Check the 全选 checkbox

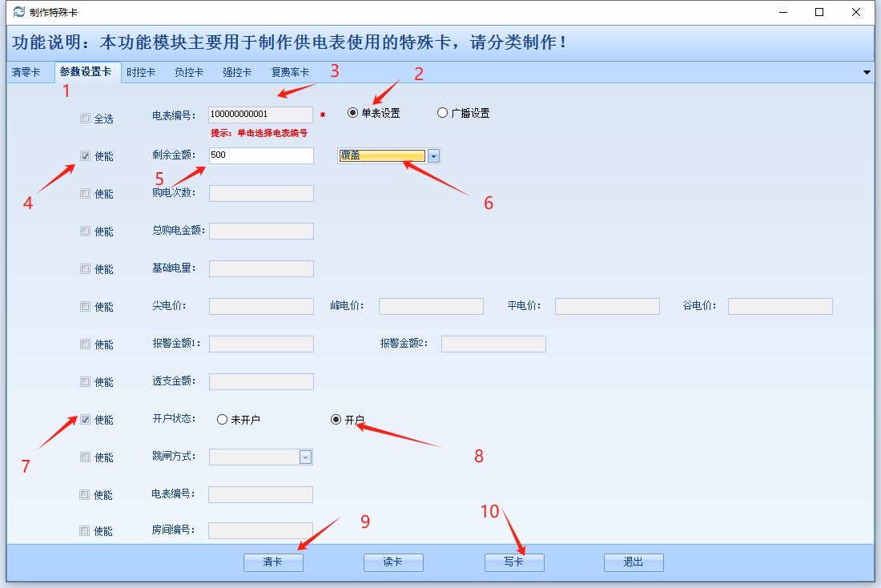85,119
